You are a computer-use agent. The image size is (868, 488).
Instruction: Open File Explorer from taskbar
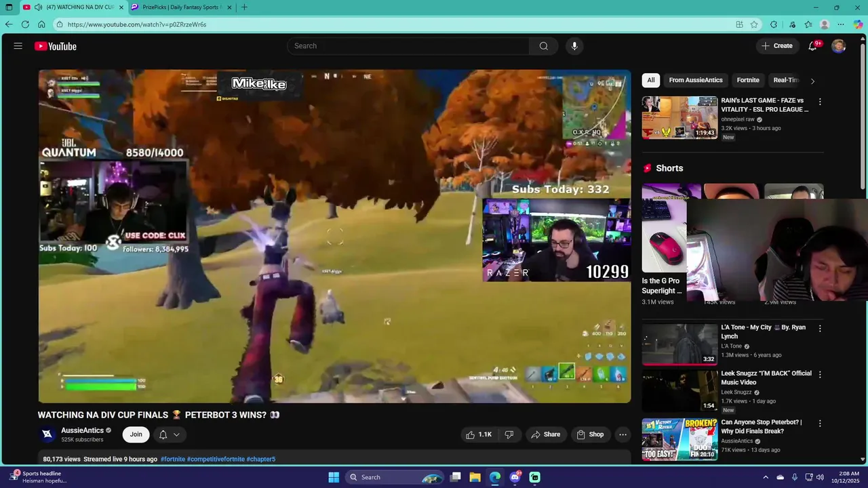[475, 477]
